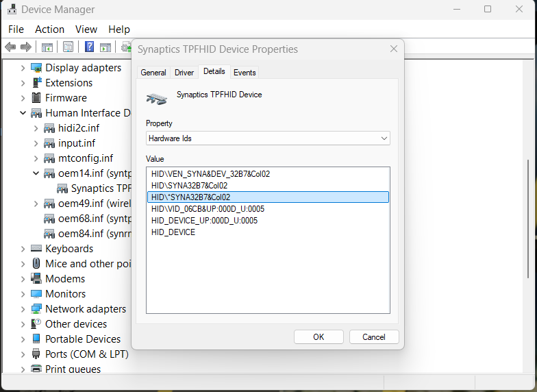Switch to the Driver tab
This screenshot has height=392, width=537.
point(184,73)
